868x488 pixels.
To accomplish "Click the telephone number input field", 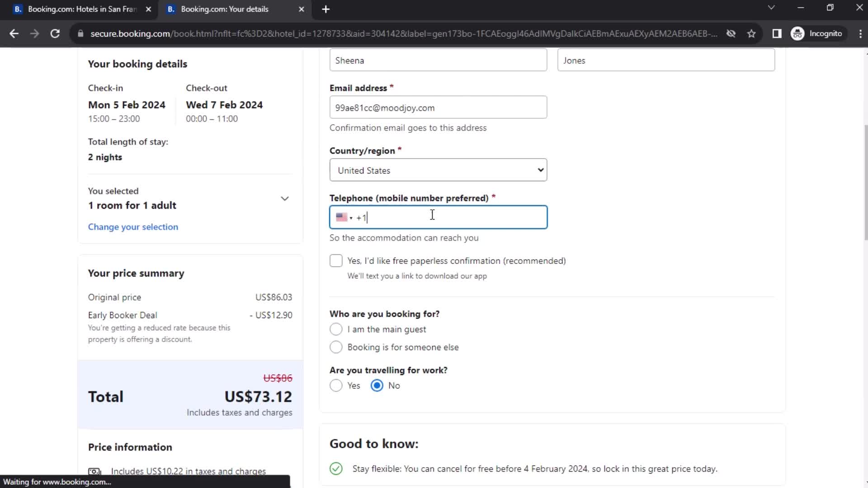I will 438,217.
